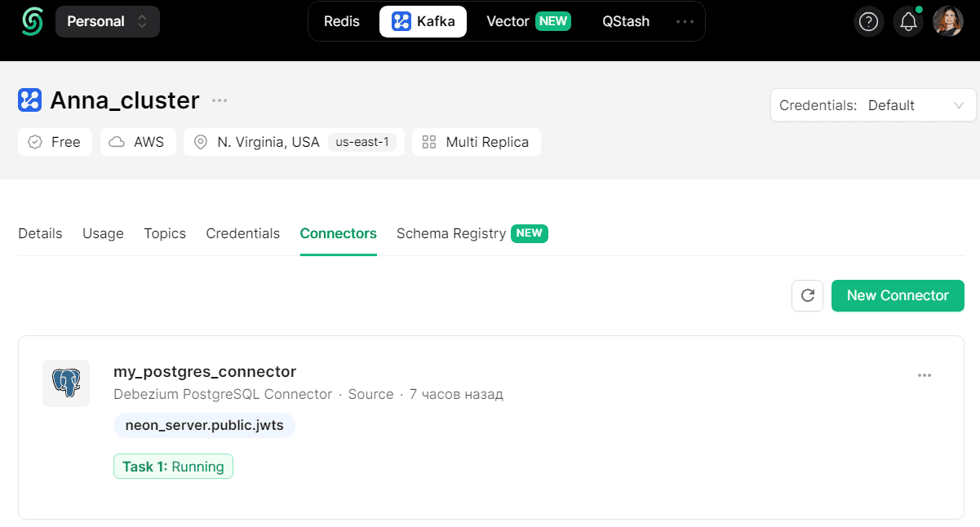Select the Vector NEW product tab
The image size is (980, 527).
(x=528, y=21)
